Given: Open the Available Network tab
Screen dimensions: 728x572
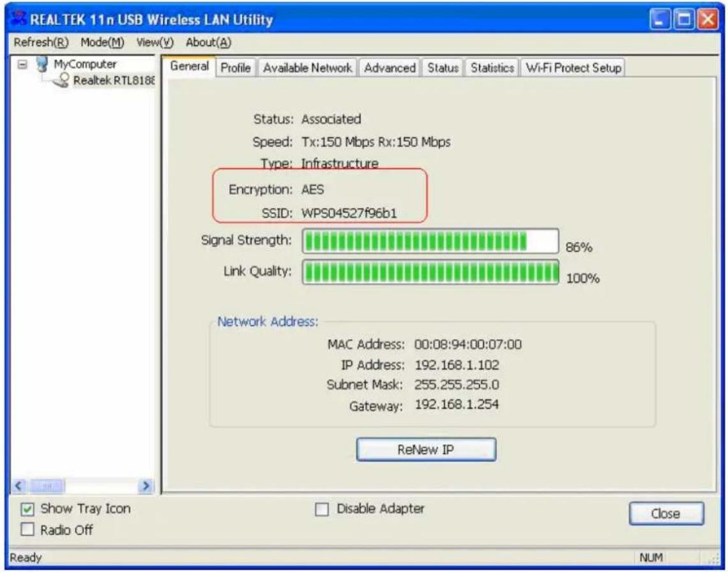Looking at the screenshot, I should 307,68.
